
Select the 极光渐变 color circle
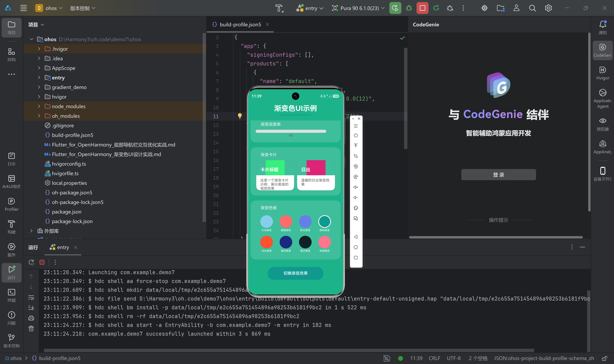(305, 222)
